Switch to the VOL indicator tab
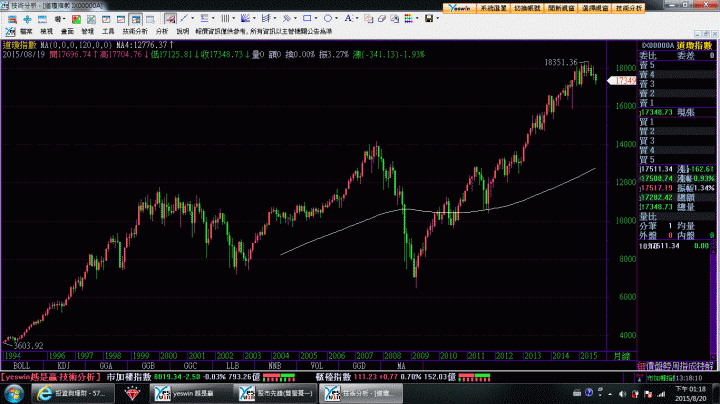This screenshot has height=404, width=720. (317, 366)
